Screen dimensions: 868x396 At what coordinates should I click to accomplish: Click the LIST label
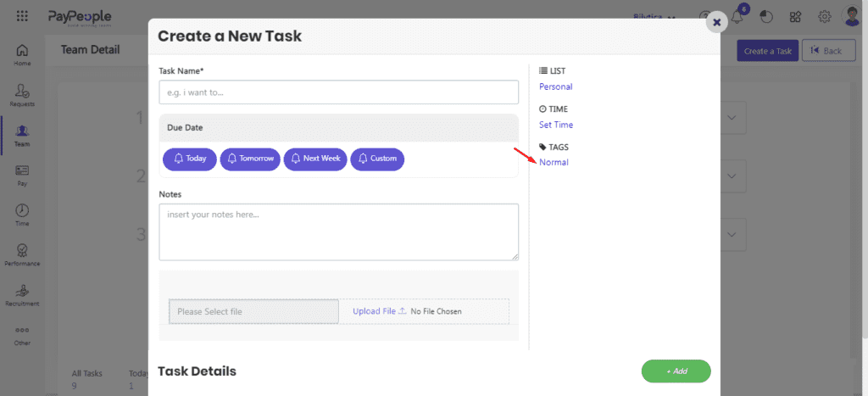tap(553, 71)
